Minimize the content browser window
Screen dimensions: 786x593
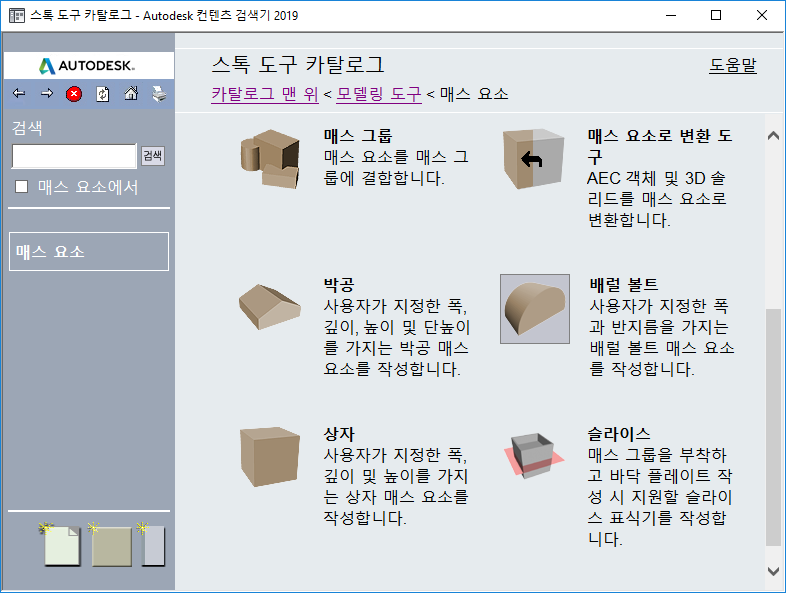(671, 16)
